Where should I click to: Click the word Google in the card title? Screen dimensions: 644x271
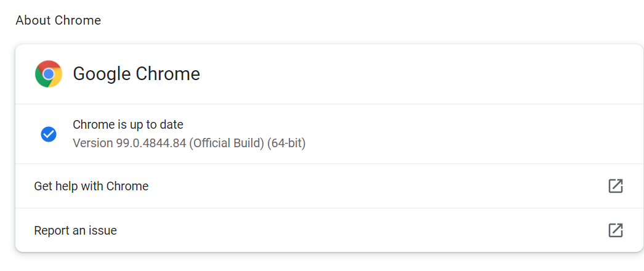pos(102,74)
